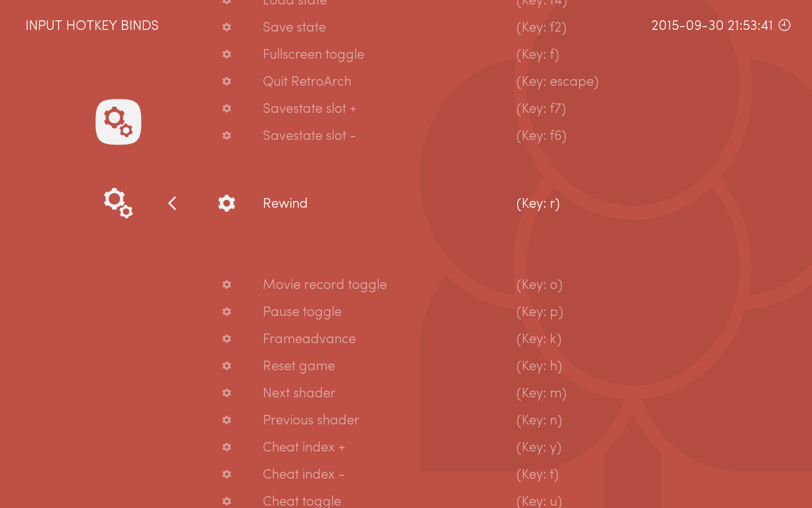Screen dimensions: 812x508
Task: Click the Quit RetroArch key value (Key: escape)
Action: tap(557, 81)
